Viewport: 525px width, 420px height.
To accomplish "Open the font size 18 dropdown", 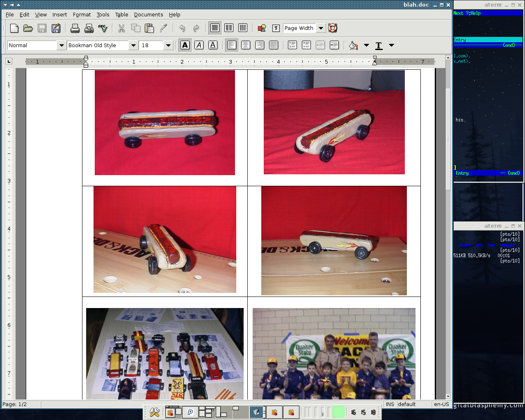I will point(168,46).
